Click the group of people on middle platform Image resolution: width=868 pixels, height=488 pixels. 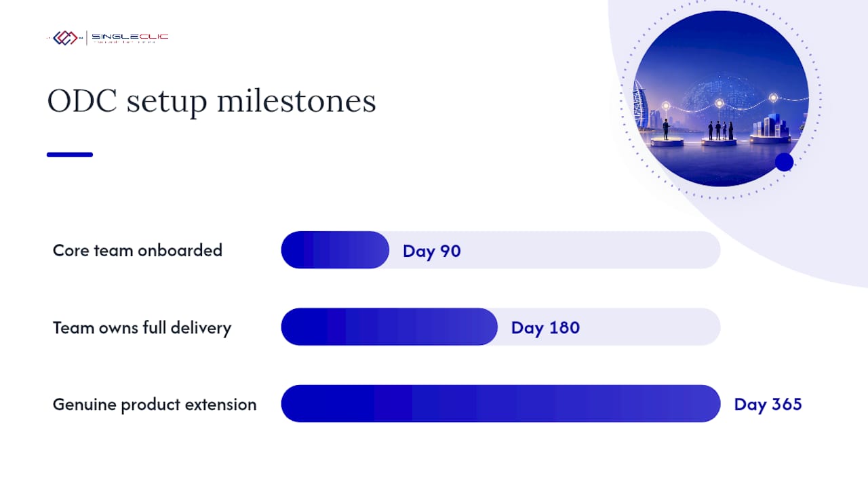click(720, 130)
